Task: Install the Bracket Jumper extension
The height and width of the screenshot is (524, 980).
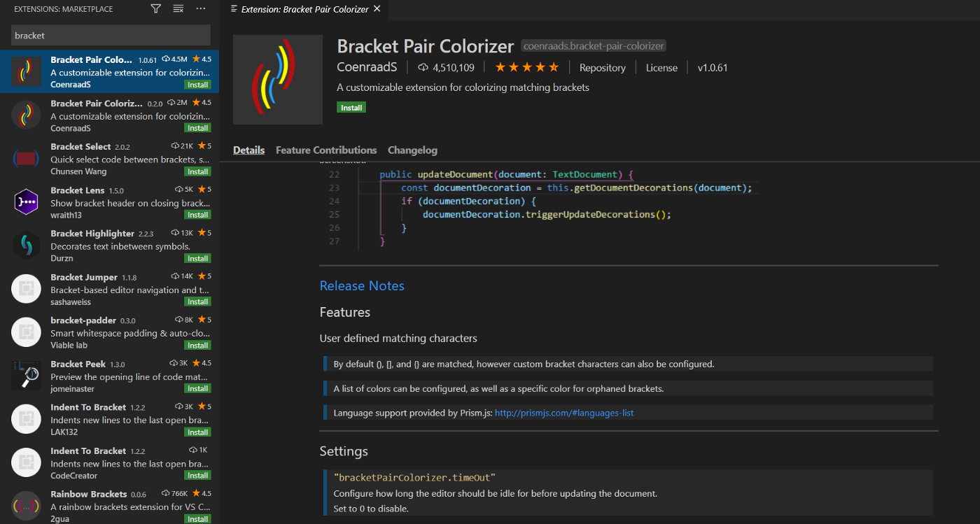Action: [x=197, y=302]
